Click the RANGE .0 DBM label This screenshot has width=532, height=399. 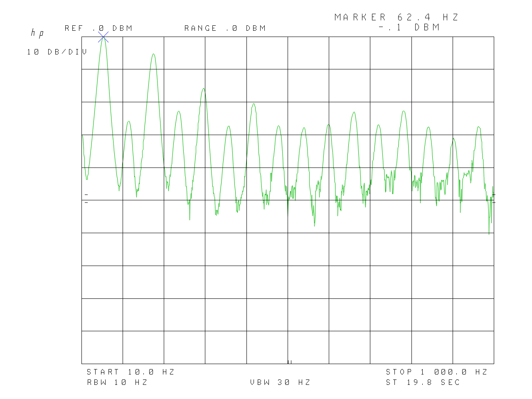225,28
